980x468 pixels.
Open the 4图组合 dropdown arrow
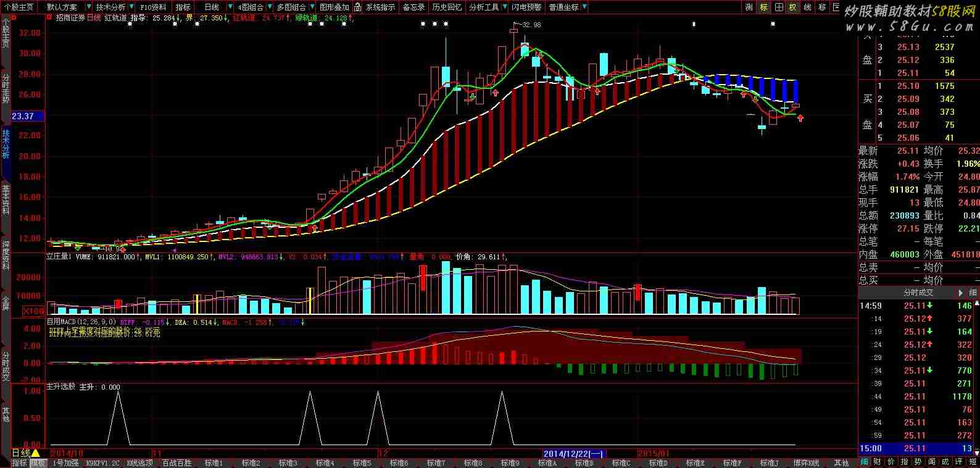pos(270,7)
